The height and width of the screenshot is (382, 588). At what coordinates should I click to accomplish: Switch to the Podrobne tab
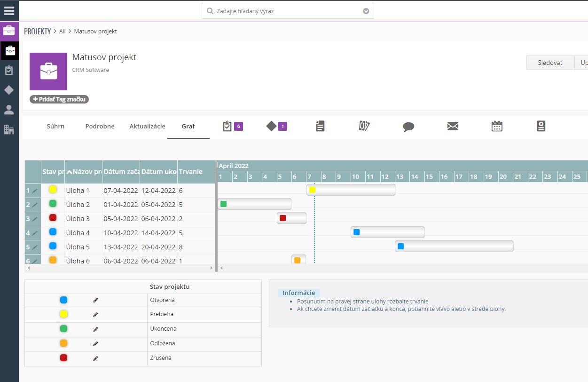[x=100, y=127]
